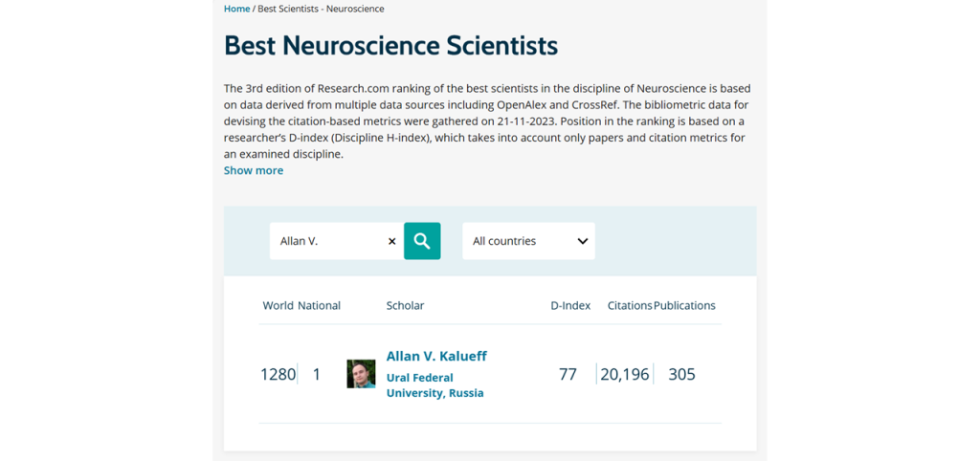Click inside the 'Allan V.' search text
Image resolution: width=980 pixels, height=461 pixels.
299,241
